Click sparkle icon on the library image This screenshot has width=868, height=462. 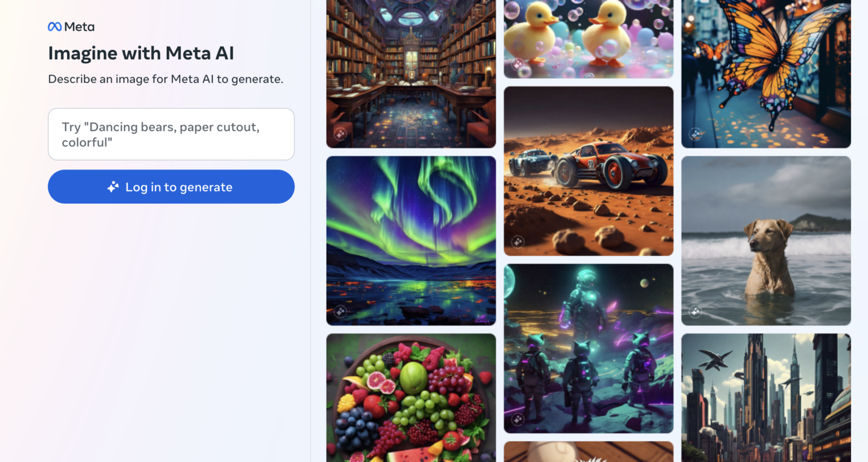click(340, 134)
